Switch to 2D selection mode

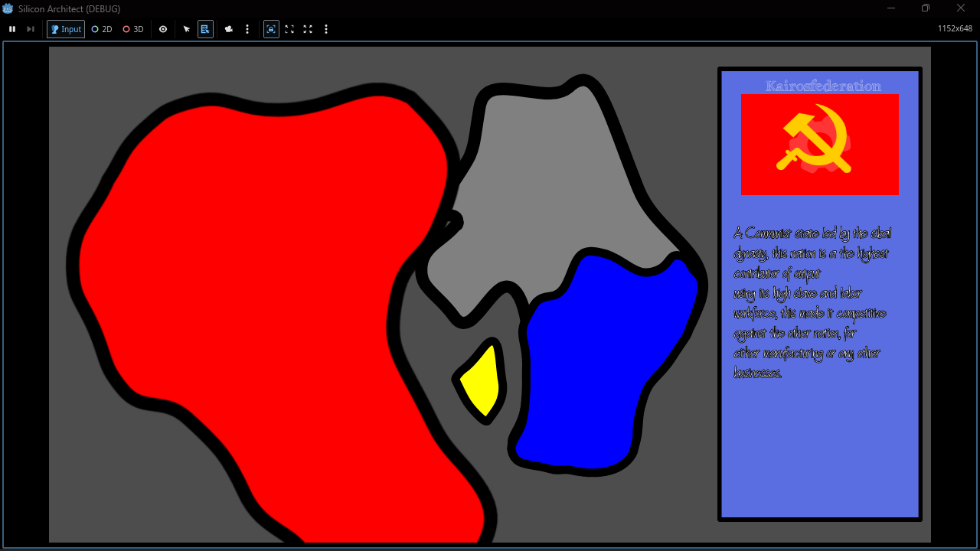click(x=102, y=29)
